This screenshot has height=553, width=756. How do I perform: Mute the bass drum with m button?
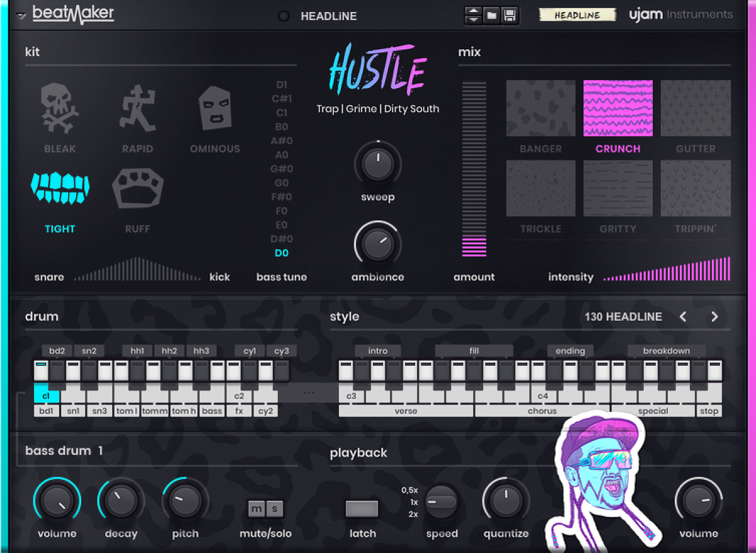pos(256,509)
